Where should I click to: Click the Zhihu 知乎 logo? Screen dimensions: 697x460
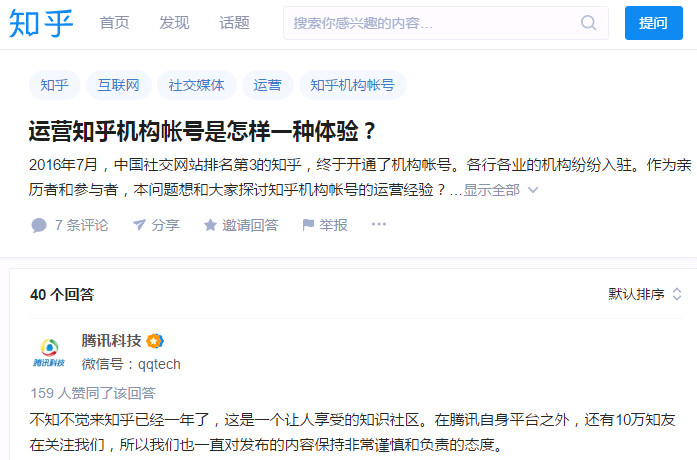[41, 23]
